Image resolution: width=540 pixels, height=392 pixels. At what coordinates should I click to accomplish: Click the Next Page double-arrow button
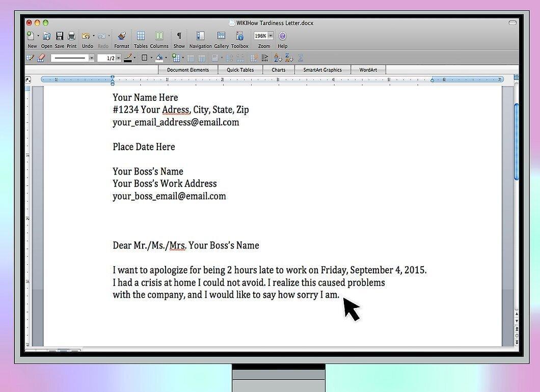point(517,343)
